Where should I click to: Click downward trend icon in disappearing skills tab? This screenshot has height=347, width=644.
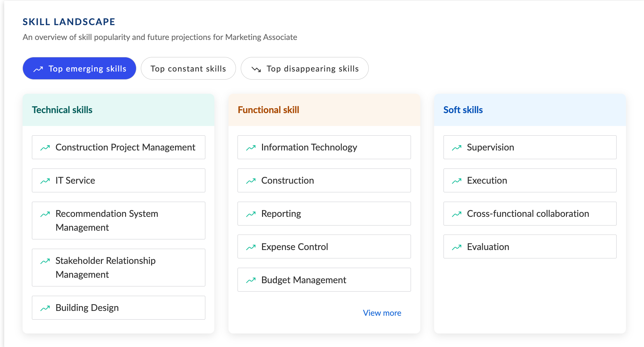256,69
